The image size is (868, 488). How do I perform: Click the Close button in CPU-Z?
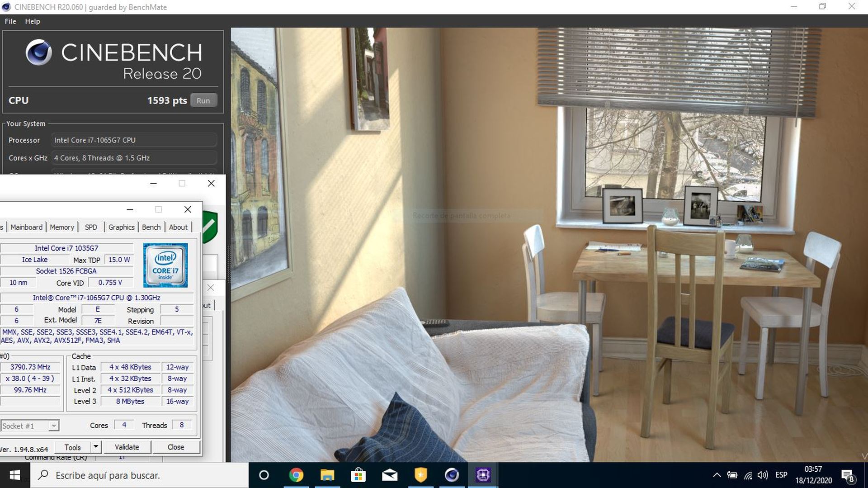tap(176, 447)
